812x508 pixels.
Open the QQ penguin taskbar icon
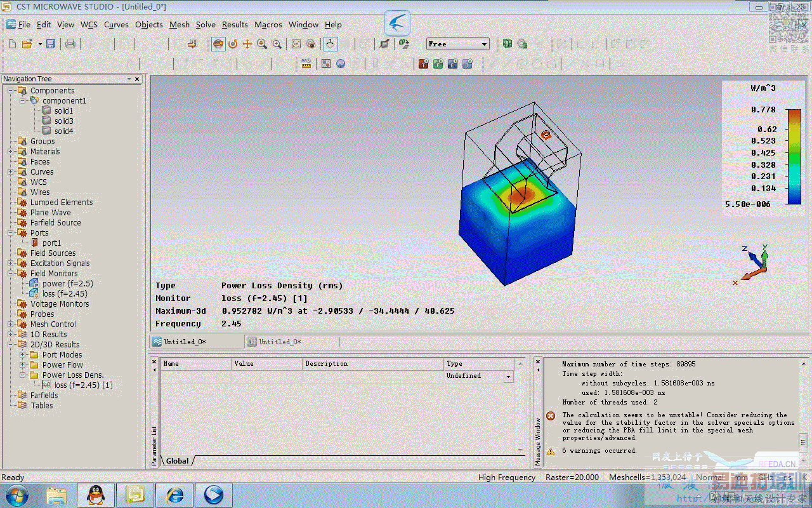coord(96,495)
